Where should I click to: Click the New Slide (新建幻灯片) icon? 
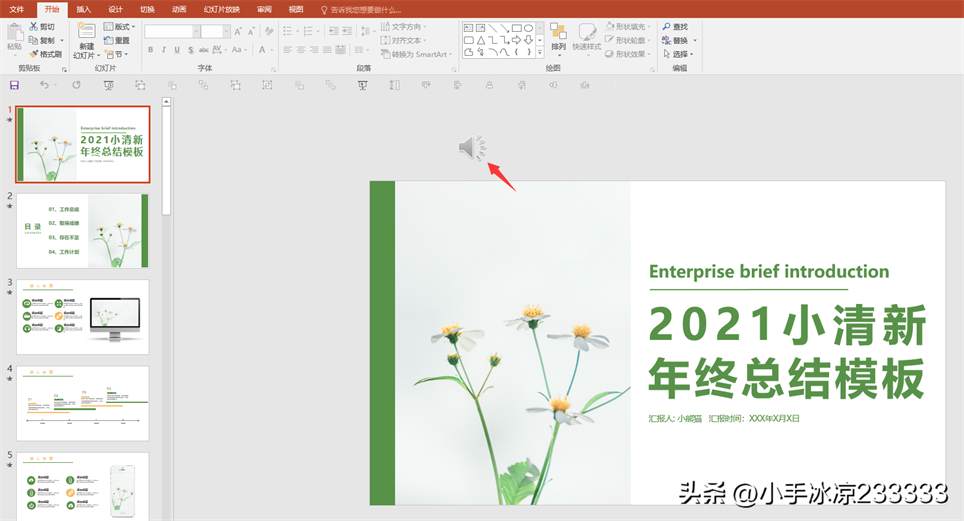point(87,31)
